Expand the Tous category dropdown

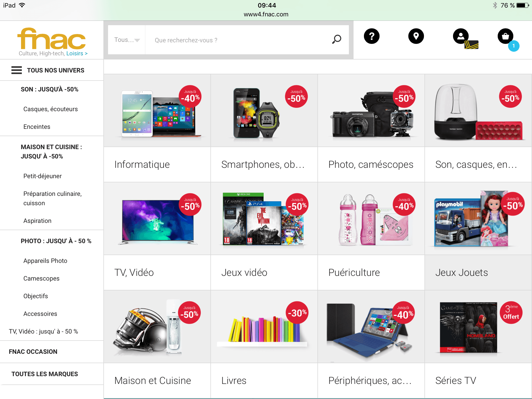pos(127,40)
